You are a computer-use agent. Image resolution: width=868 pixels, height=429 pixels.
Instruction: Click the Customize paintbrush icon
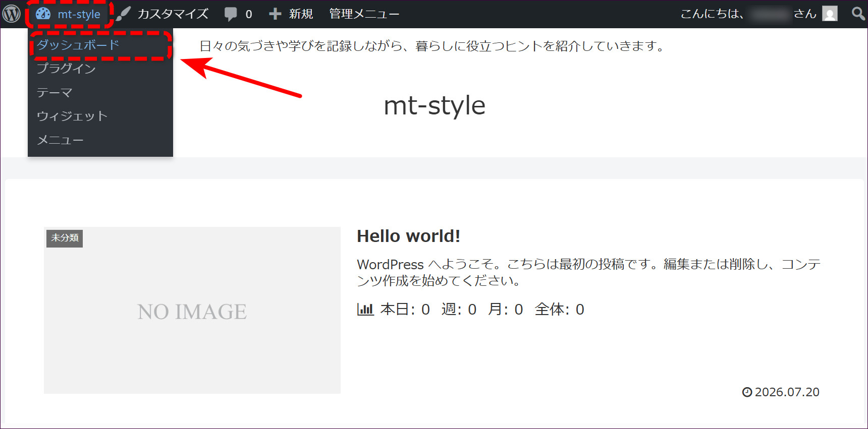123,14
